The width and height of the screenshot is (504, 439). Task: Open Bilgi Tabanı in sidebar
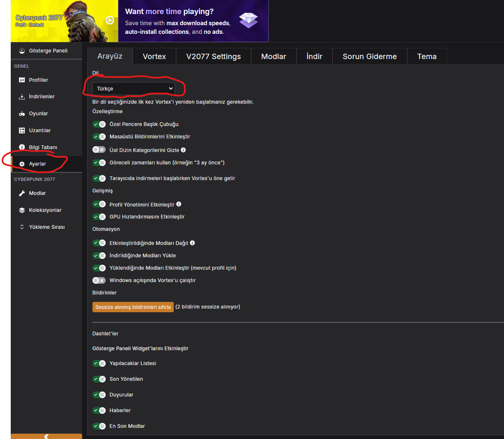click(46, 147)
